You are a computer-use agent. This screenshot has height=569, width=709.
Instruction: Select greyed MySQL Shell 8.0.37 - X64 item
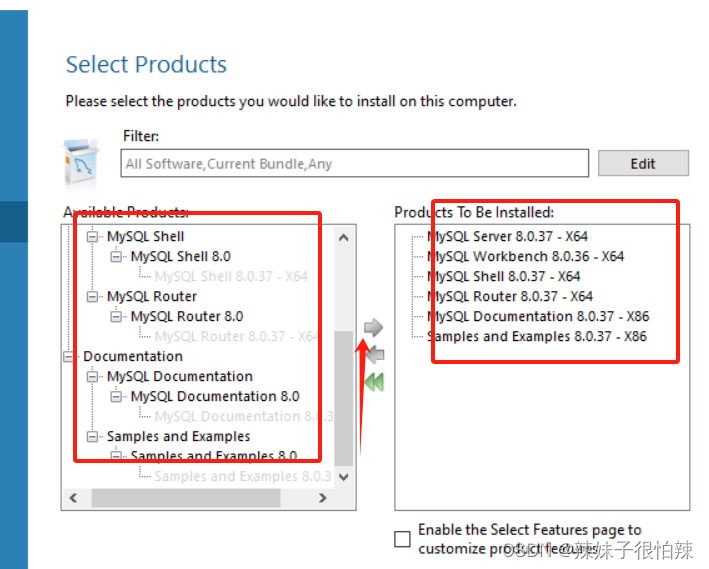pos(231,276)
